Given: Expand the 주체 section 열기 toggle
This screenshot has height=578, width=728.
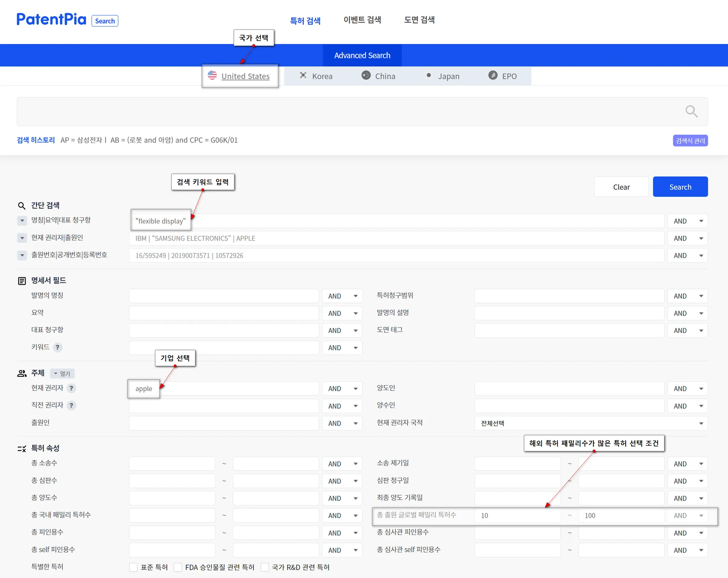Looking at the screenshot, I should [62, 373].
